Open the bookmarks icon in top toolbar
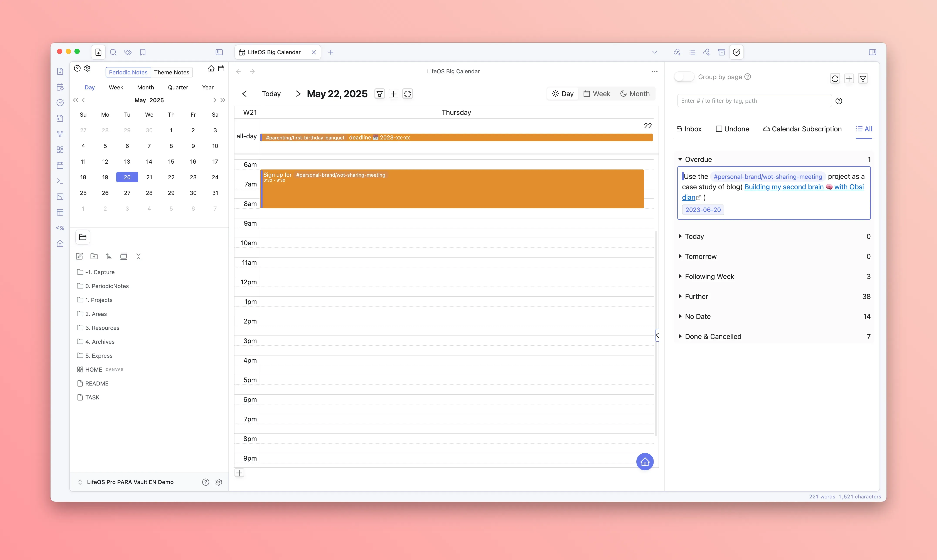The width and height of the screenshot is (937, 560). click(x=143, y=52)
